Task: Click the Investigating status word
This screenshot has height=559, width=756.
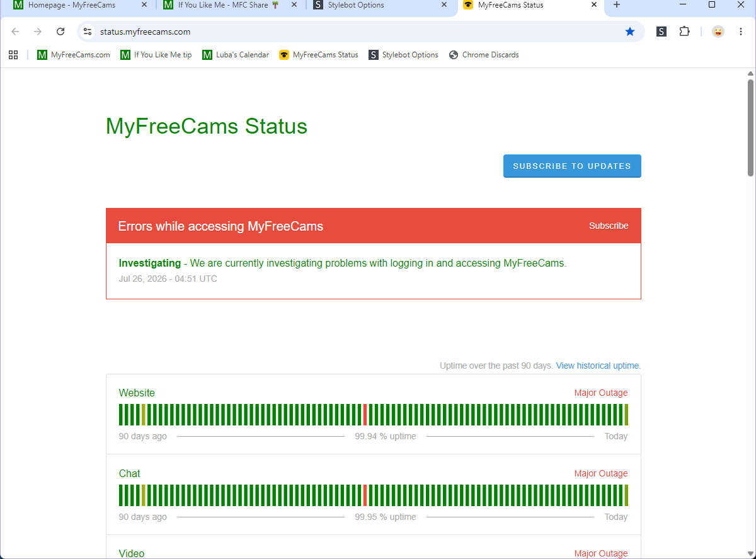Action: pyautogui.click(x=150, y=263)
